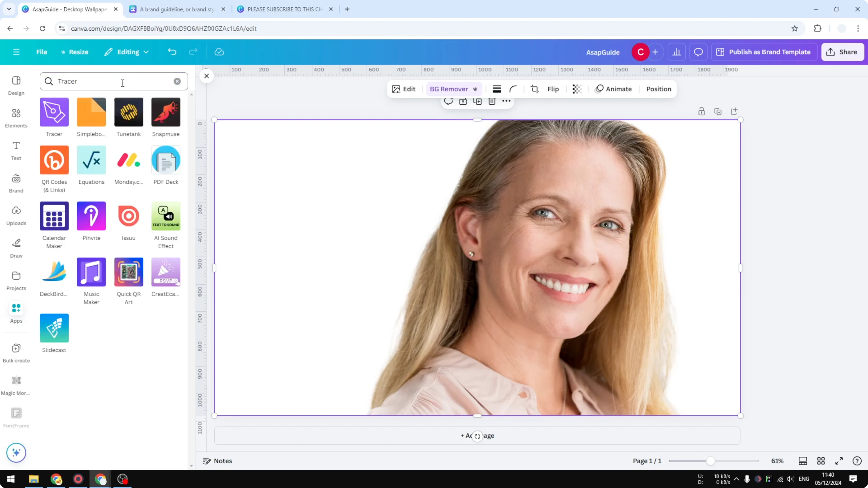
Task: Click the Share button
Action: click(842, 52)
